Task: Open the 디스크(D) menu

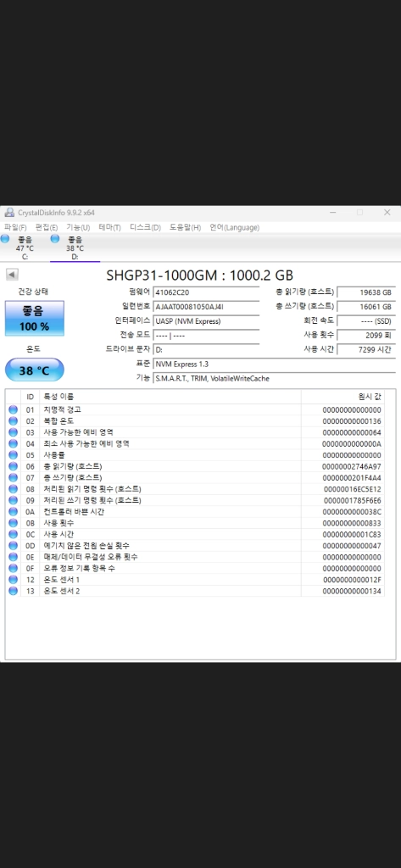Action: coord(145,227)
